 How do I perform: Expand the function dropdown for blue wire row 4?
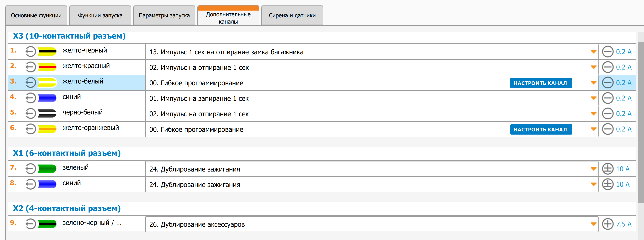[x=593, y=98]
